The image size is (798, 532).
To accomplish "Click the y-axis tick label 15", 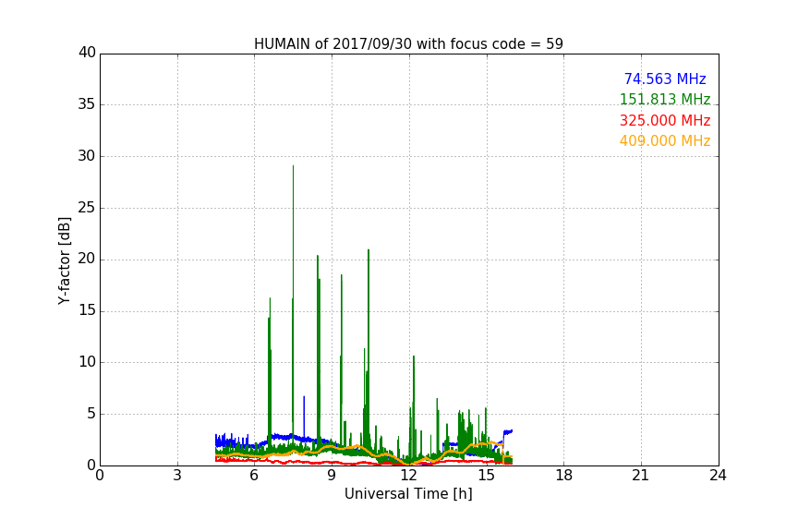I will click(x=87, y=310).
